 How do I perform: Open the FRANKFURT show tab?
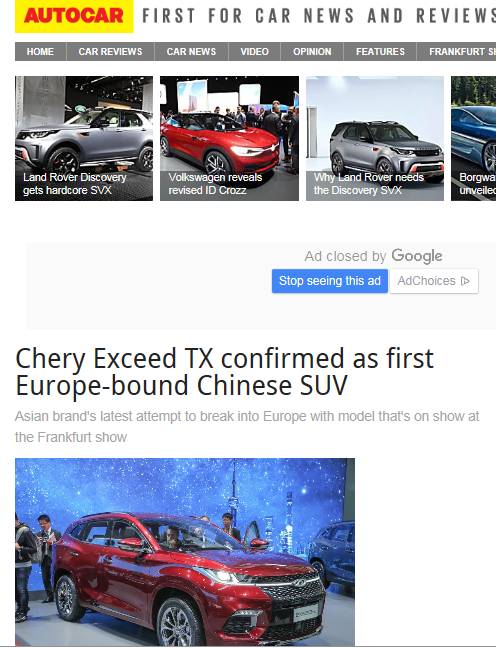[457, 52]
